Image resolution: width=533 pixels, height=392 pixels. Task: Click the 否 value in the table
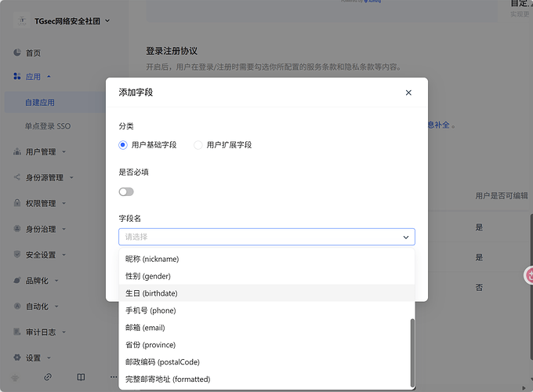(479, 288)
